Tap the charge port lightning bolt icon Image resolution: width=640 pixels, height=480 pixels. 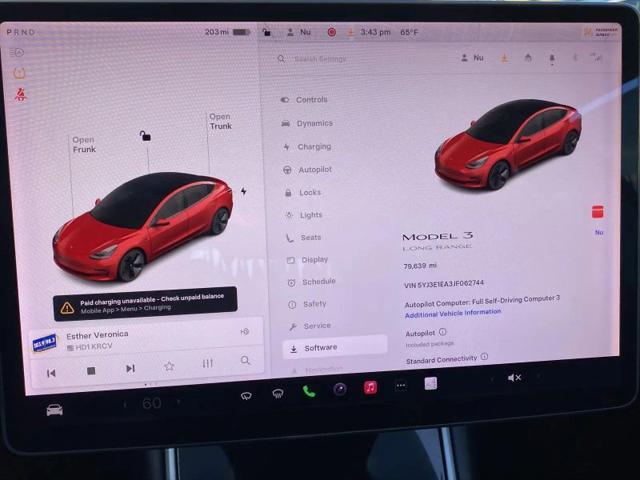click(x=244, y=191)
